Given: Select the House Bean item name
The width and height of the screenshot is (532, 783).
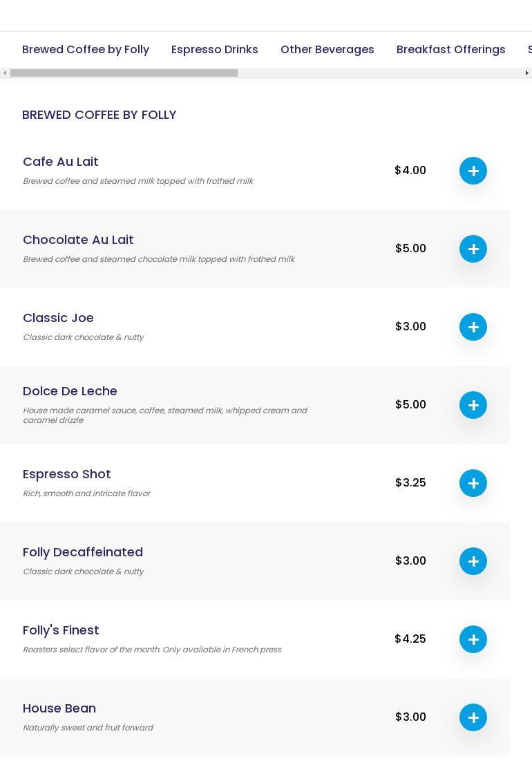Looking at the screenshot, I should pyautogui.click(x=59, y=708).
